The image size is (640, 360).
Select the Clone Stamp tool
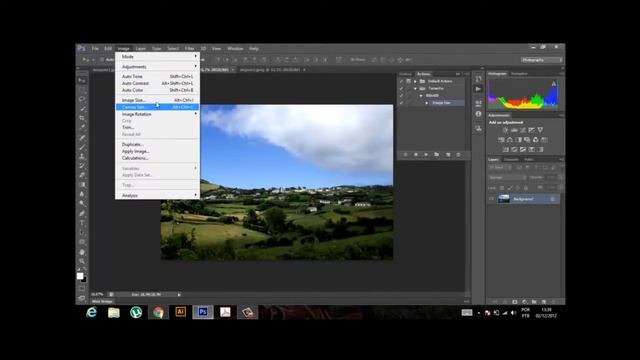82,156
